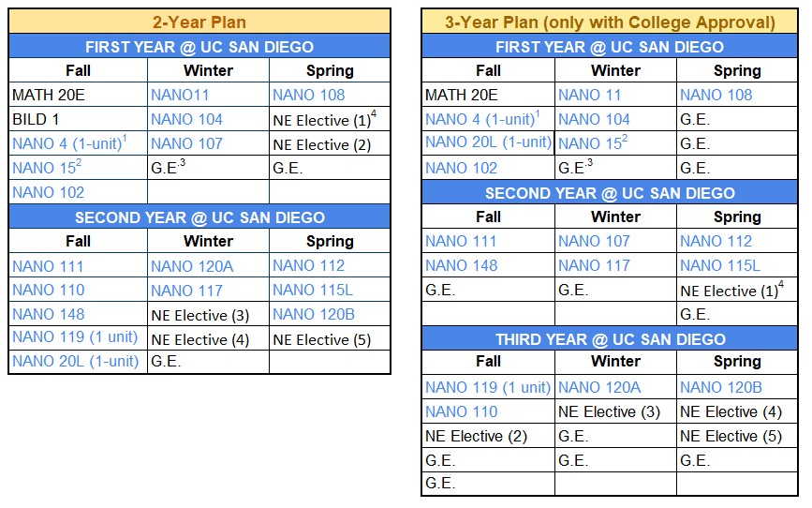Click the 3-Year Plan title header

[610, 22]
